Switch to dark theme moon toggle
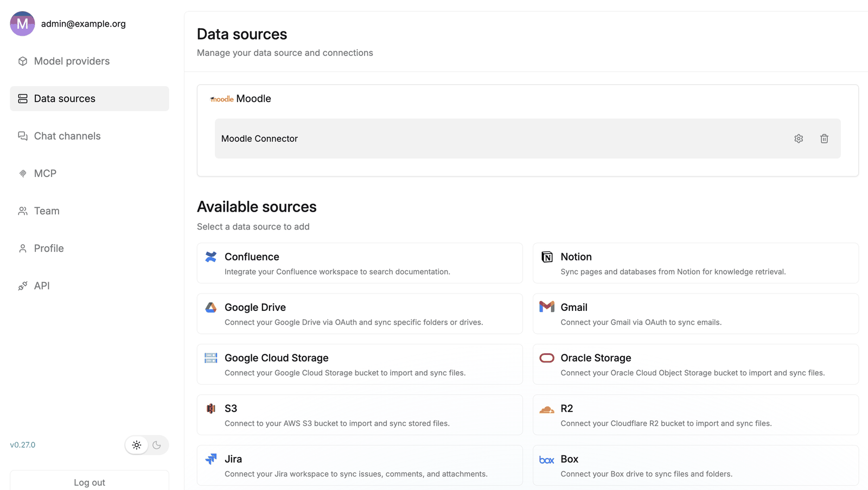Viewport: 868px width, 490px height. tap(157, 445)
